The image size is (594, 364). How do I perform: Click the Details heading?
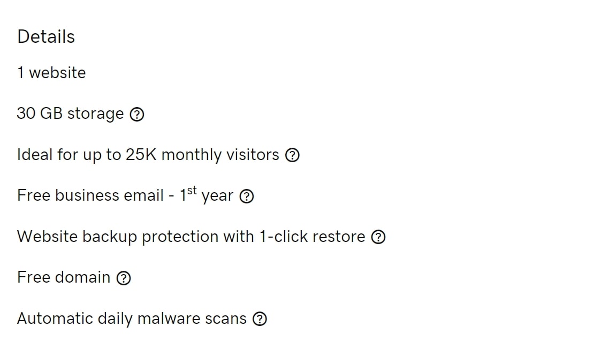tap(46, 37)
